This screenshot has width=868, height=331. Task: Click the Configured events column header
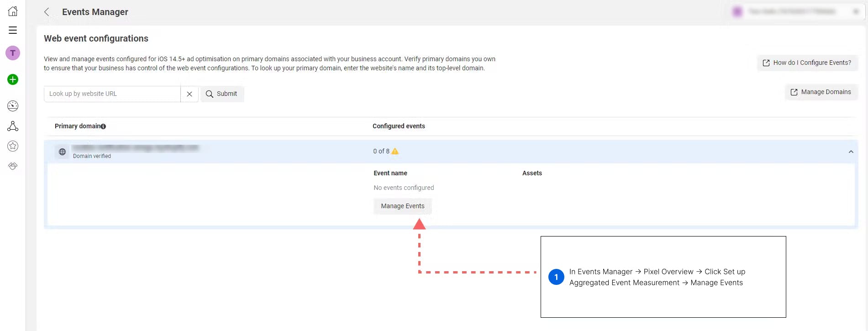point(399,126)
